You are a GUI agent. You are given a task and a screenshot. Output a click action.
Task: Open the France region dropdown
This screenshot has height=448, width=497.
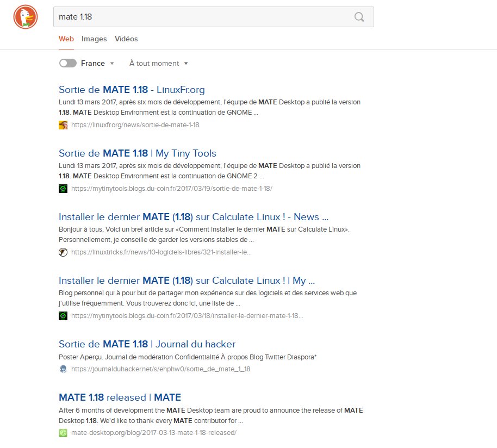click(98, 63)
